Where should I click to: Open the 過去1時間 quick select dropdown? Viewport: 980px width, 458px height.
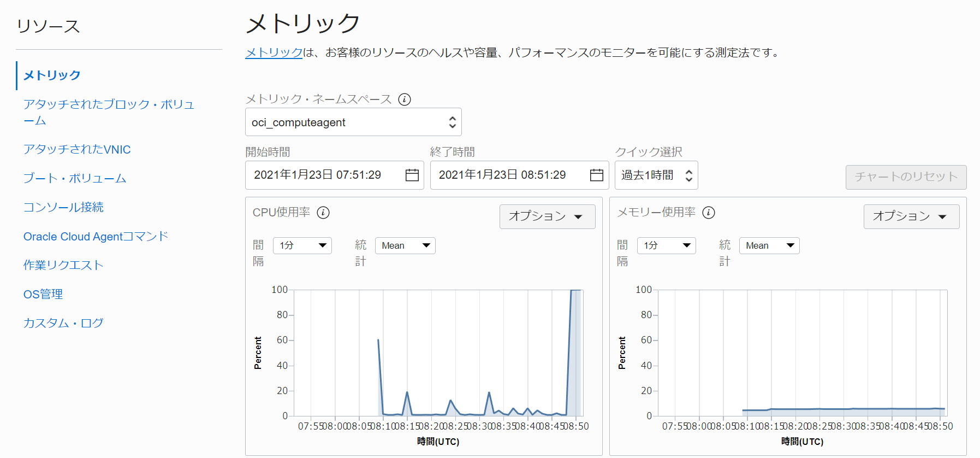tap(656, 175)
